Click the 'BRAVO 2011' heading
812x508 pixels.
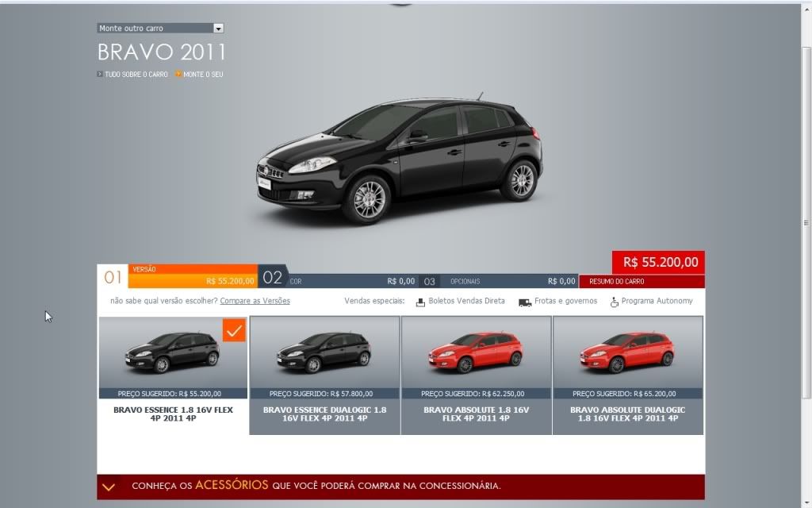click(162, 52)
